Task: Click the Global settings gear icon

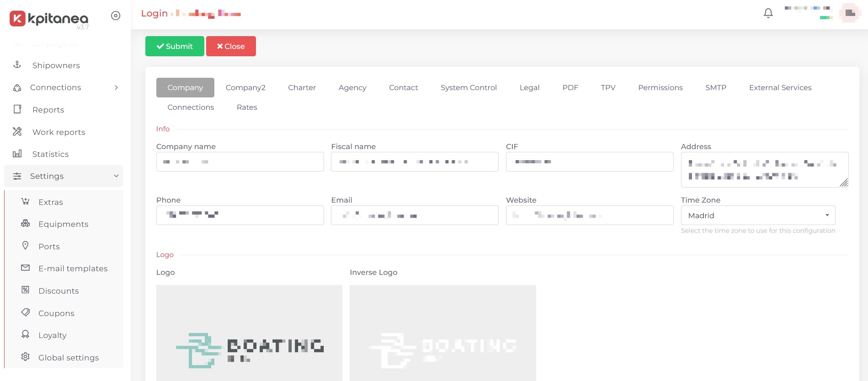Action: [26, 357]
